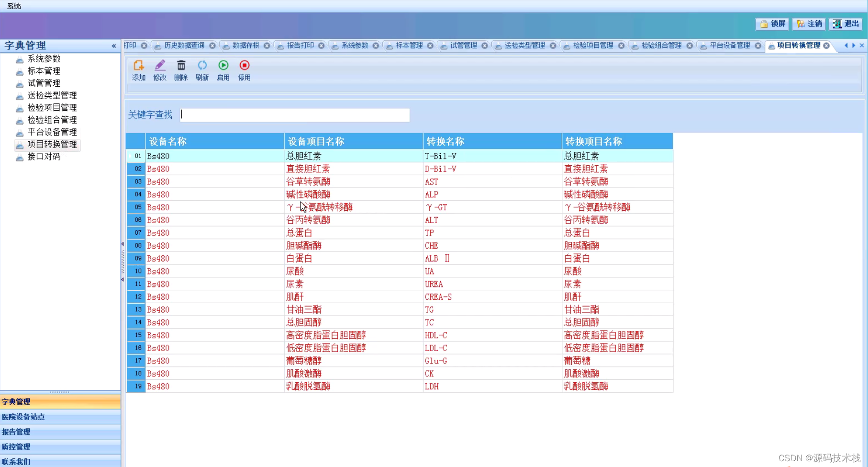Click row number 10 header cell
The image size is (868, 467).
136,271
